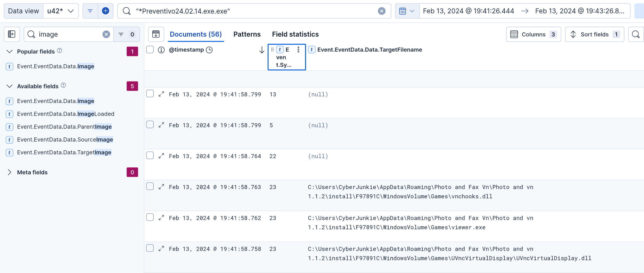Open the filter options menu icon

click(90, 11)
